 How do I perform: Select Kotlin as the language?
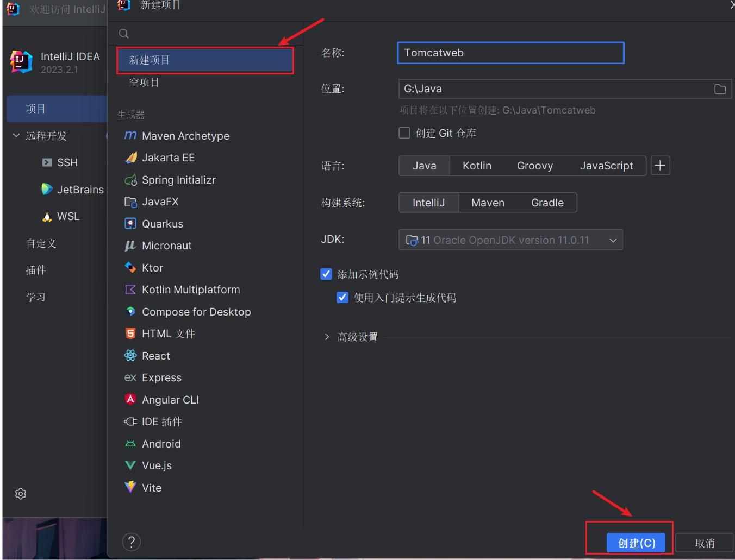click(477, 166)
